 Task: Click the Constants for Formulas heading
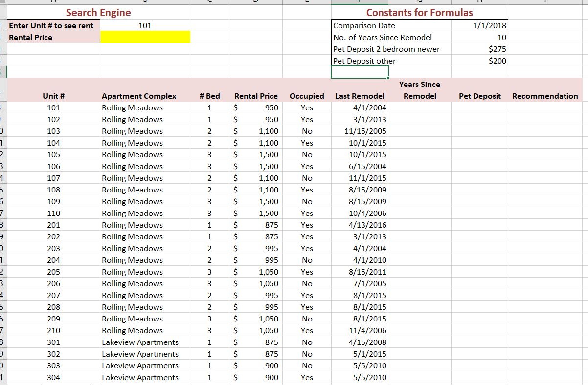pos(420,13)
